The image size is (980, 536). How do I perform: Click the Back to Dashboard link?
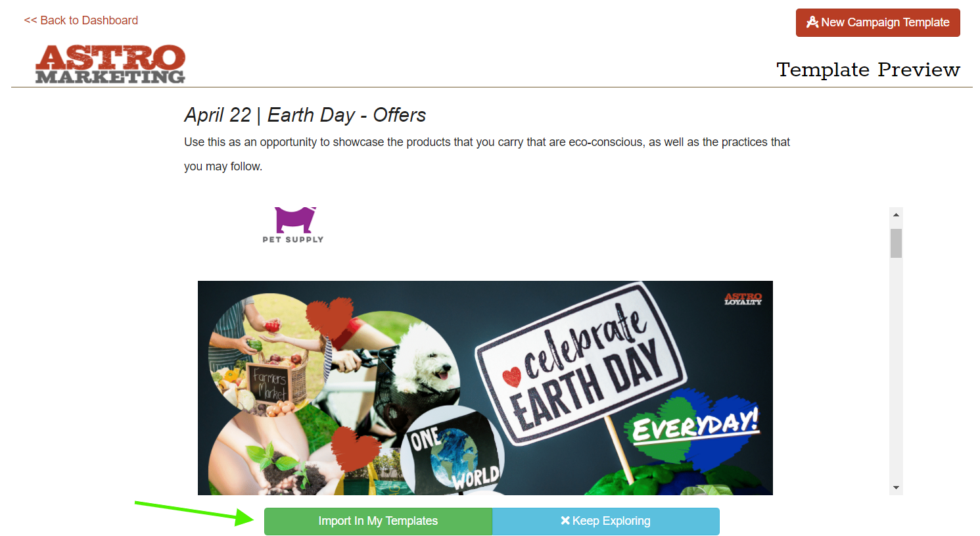81,20
